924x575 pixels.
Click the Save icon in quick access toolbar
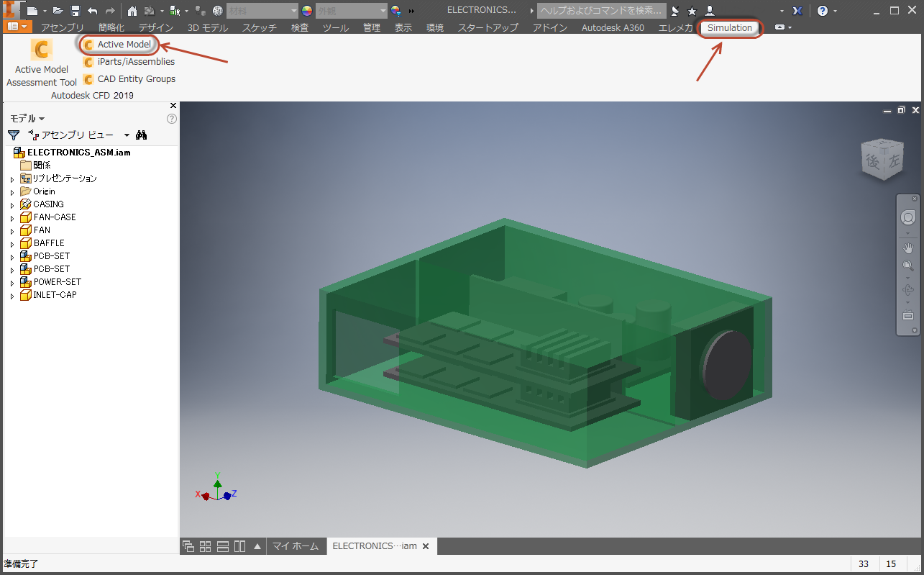75,11
